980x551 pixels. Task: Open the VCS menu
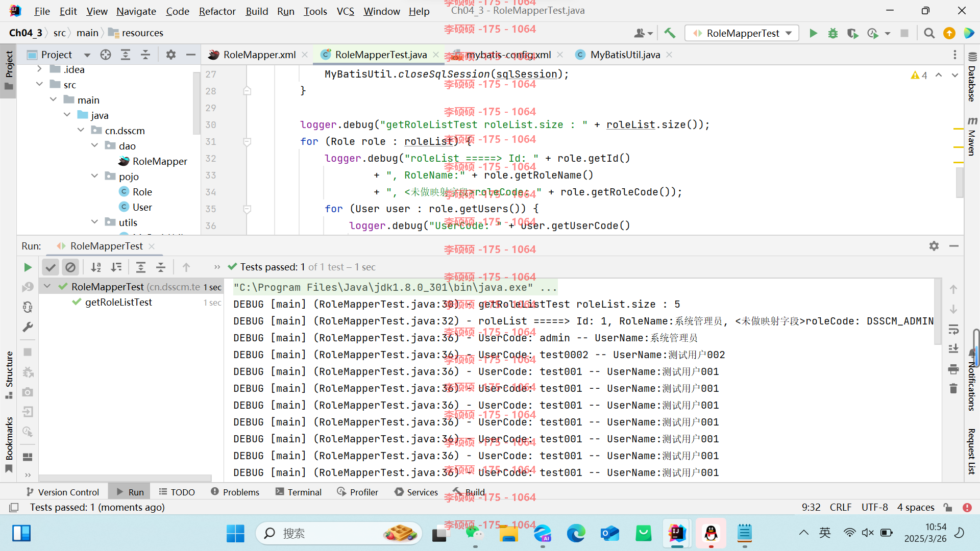(x=346, y=11)
